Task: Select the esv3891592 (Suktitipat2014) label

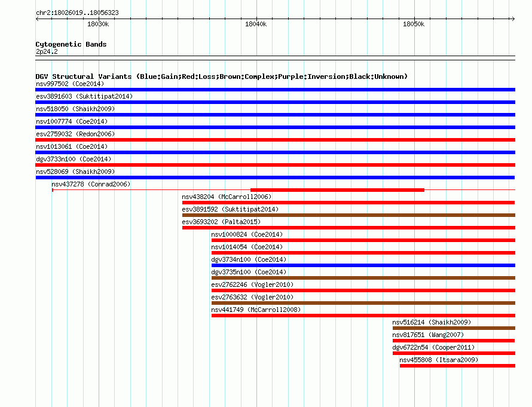Action: (x=230, y=209)
